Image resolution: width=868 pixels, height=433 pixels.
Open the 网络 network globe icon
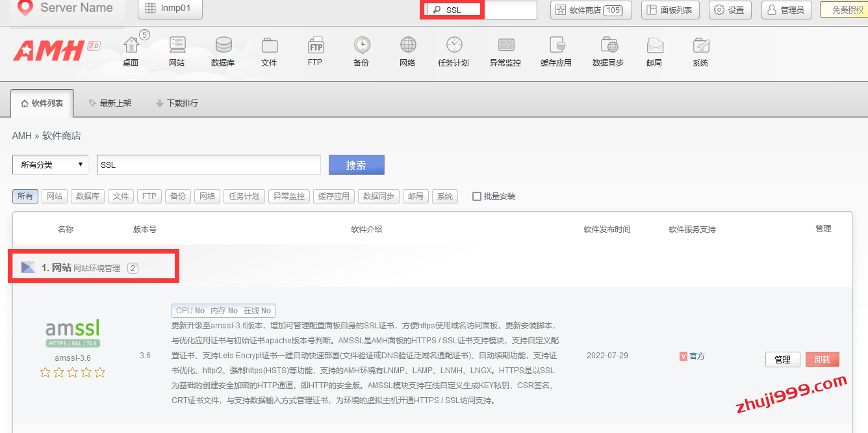[407, 51]
